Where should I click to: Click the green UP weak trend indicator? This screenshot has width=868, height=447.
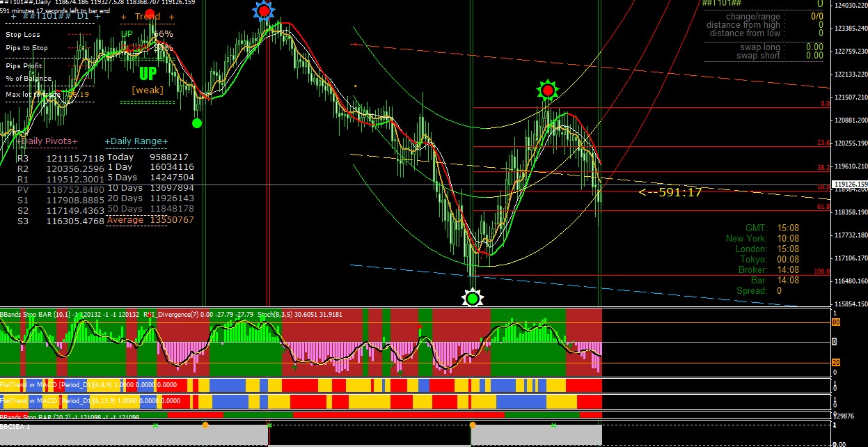148,74
